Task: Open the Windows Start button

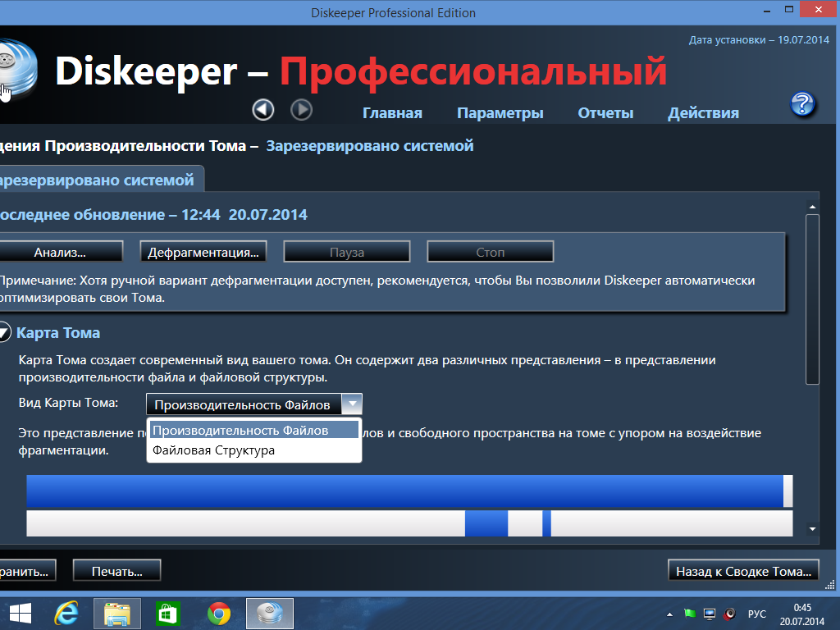Action: [x=21, y=614]
